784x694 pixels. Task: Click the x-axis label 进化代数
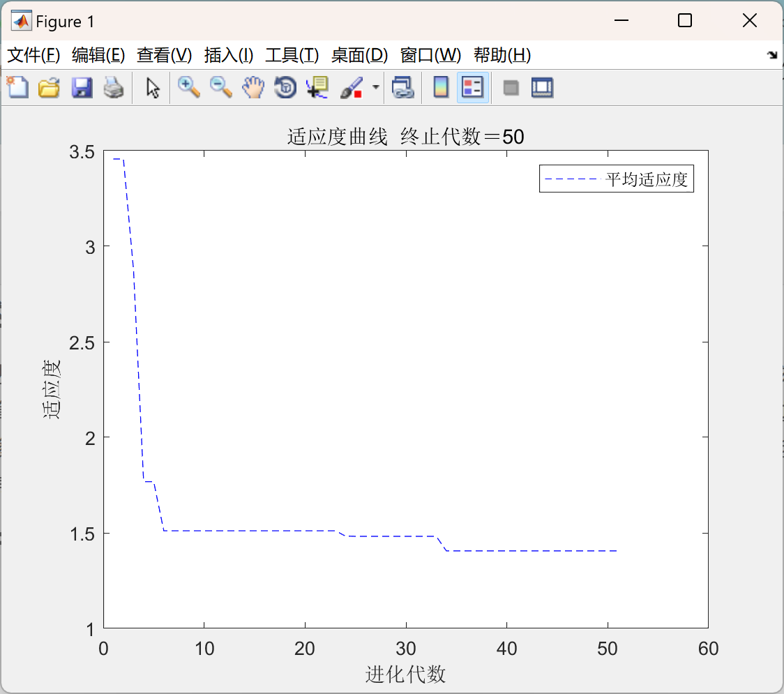405,674
